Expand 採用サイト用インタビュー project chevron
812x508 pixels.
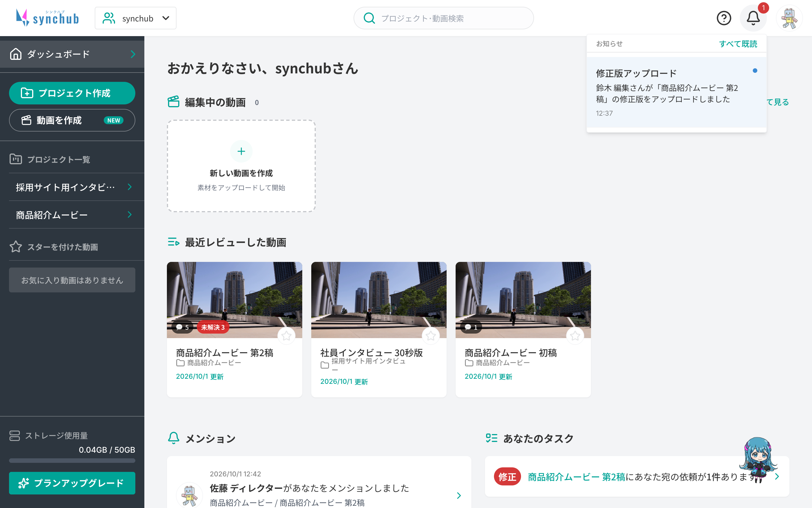point(130,187)
